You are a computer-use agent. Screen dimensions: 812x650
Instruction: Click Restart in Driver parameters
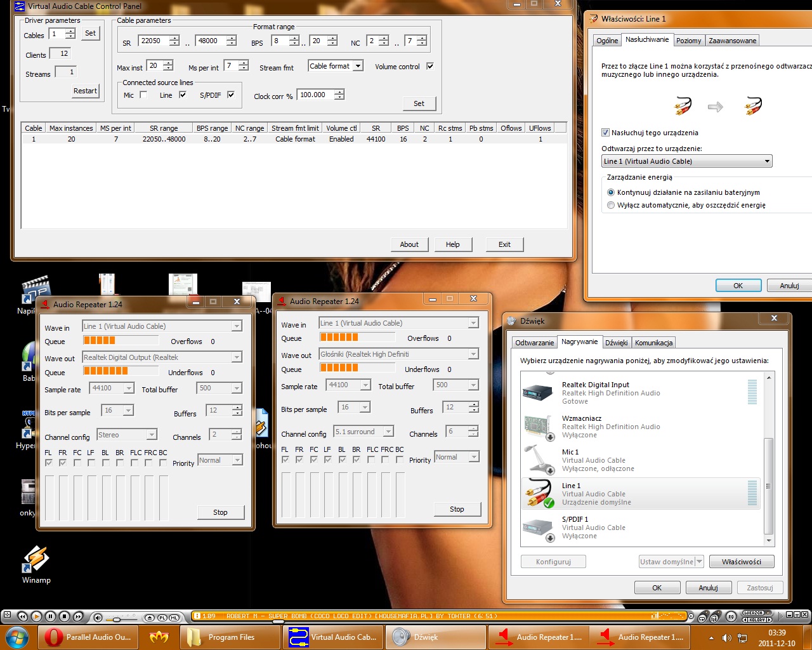click(x=85, y=91)
